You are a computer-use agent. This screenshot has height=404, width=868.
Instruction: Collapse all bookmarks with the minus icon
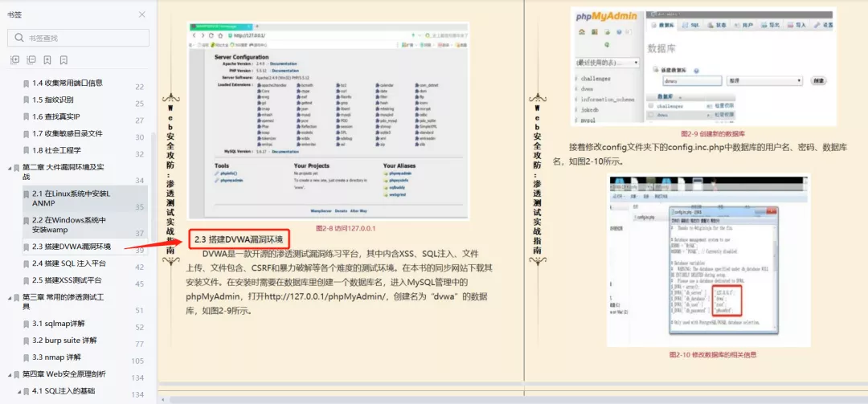31,59
